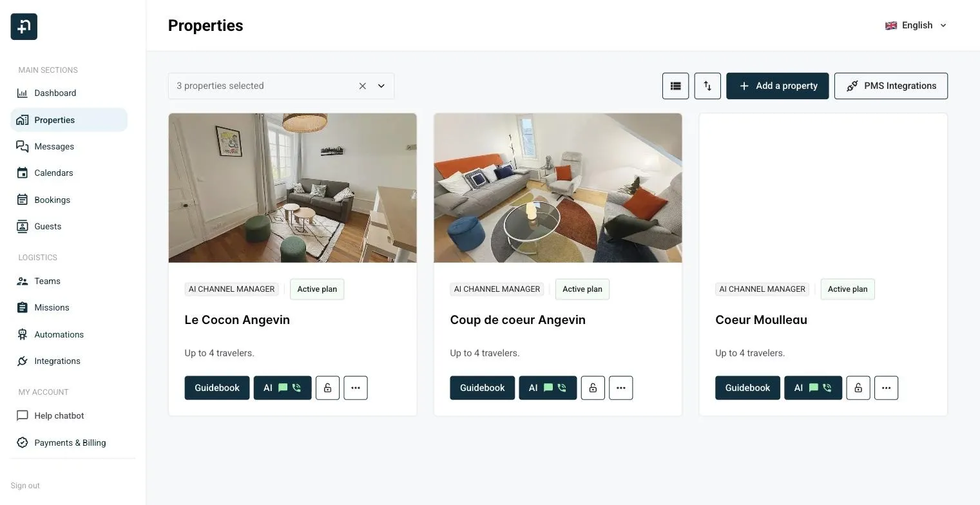Unlock icon for Le Cocon Angevin
This screenshot has height=505, width=980.
point(327,388)
